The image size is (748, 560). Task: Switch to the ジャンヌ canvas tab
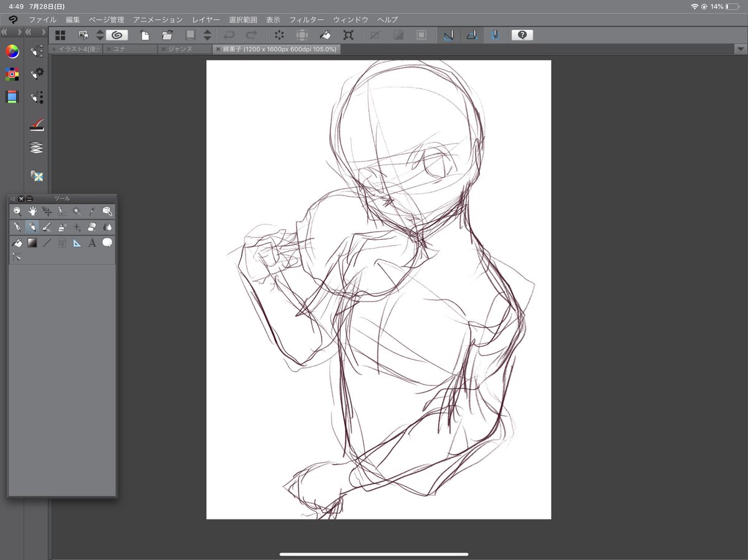coord(185,49)
